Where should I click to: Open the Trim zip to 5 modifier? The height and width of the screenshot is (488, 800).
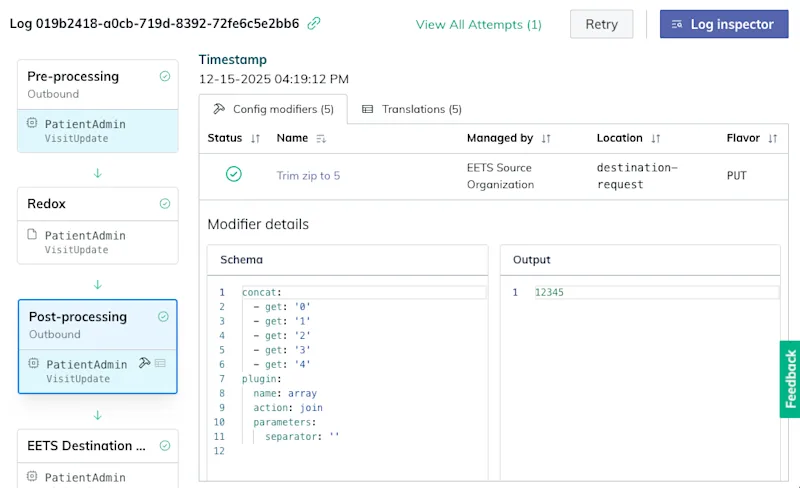(x=308, y=176)
